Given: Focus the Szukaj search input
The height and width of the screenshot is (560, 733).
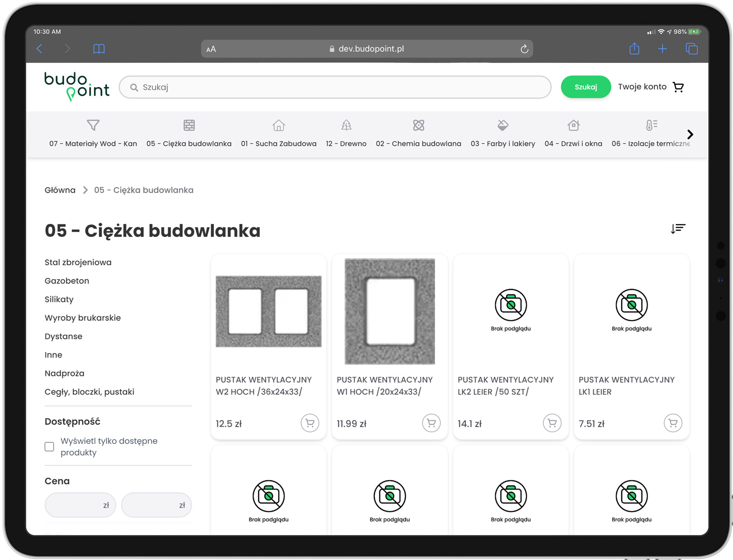Looking at the screenshot, I should (335, 87).
